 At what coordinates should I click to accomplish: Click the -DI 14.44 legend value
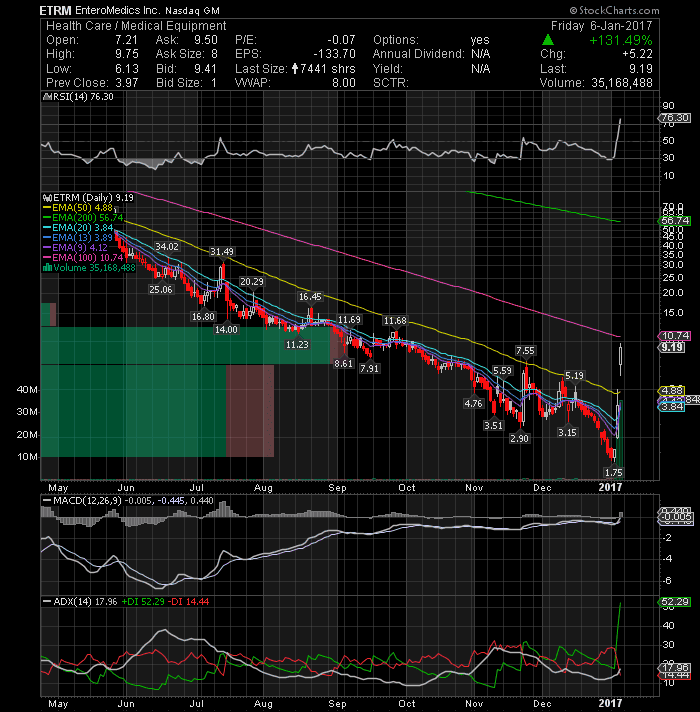(188, 602)
